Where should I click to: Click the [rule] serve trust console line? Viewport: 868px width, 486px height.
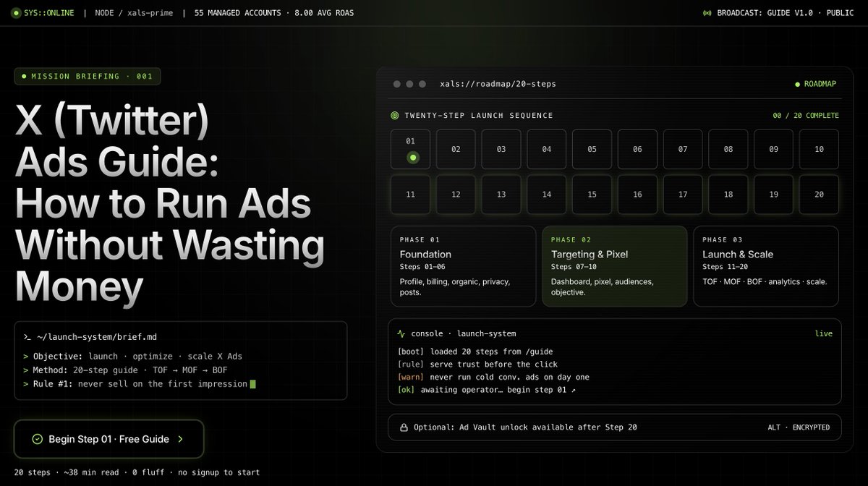coord(477,364)
